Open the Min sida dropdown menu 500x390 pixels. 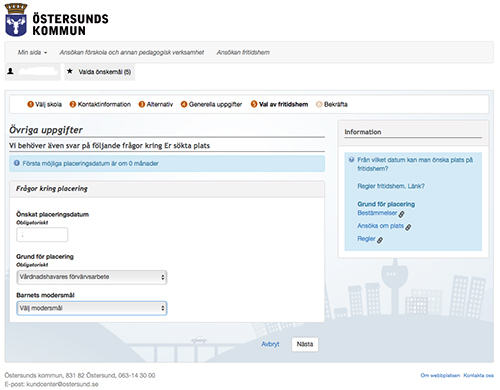pyautogui.click(x=32, y=52)
